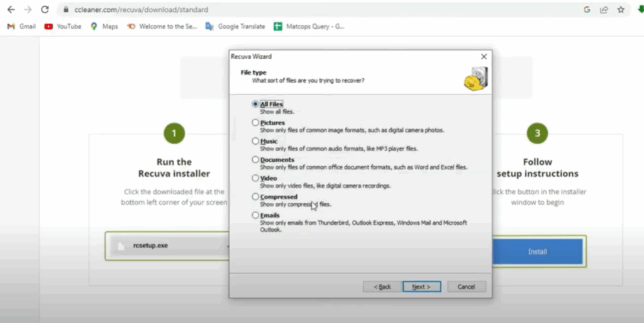Click the Google icon in the address bar
Image resolution: width=644 pixels, height=323 pixels.
pos(587,9)
